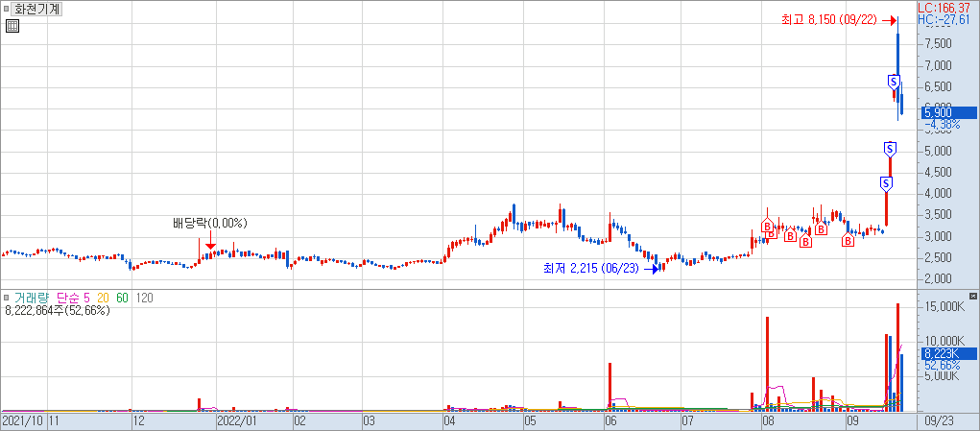The height and width of the screenshot is (431, 980).
Task: Click the 화천기계 stock name button
Action: click(x=36, y=10)
